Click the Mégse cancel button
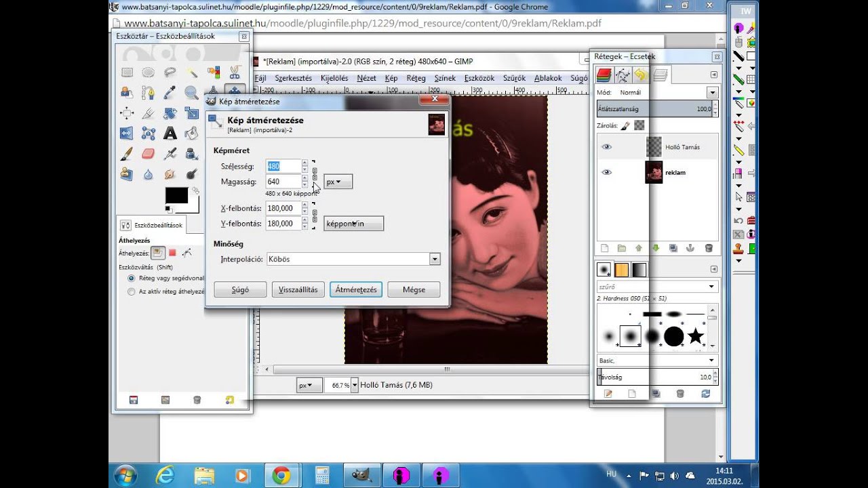868x488 pixels. tap(414, 289)
